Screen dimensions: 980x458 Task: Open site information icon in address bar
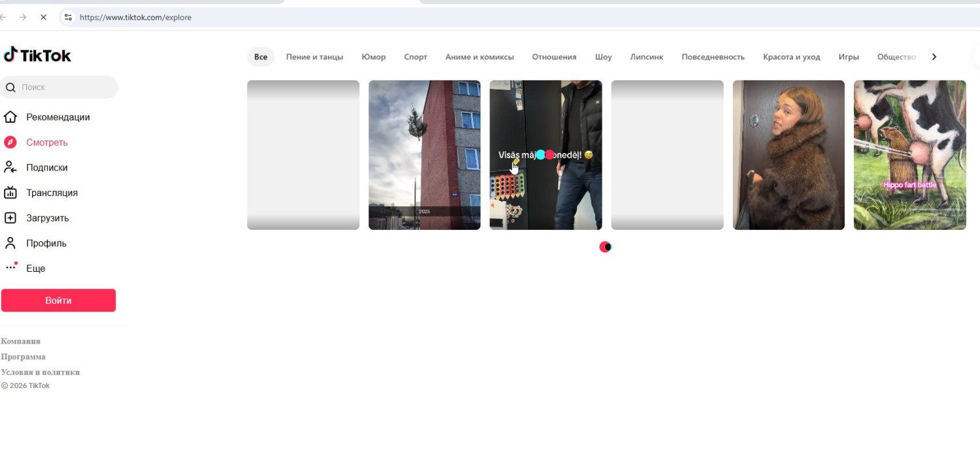click(x=68, y=18)
